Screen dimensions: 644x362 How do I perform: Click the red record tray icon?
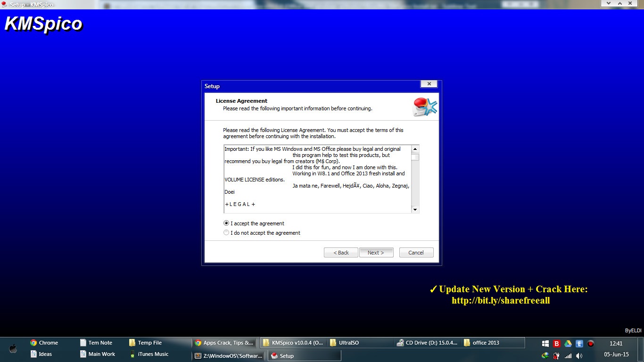coord(591,344)
